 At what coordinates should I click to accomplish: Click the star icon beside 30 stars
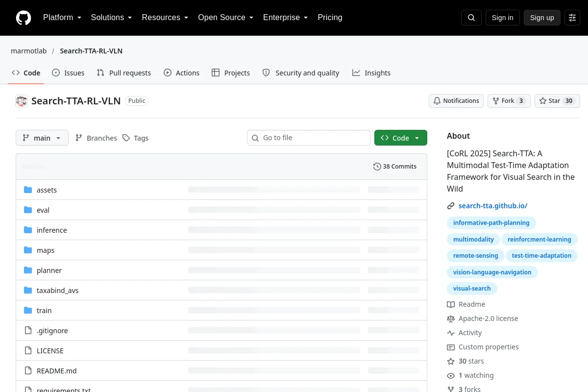coord(451,361)
